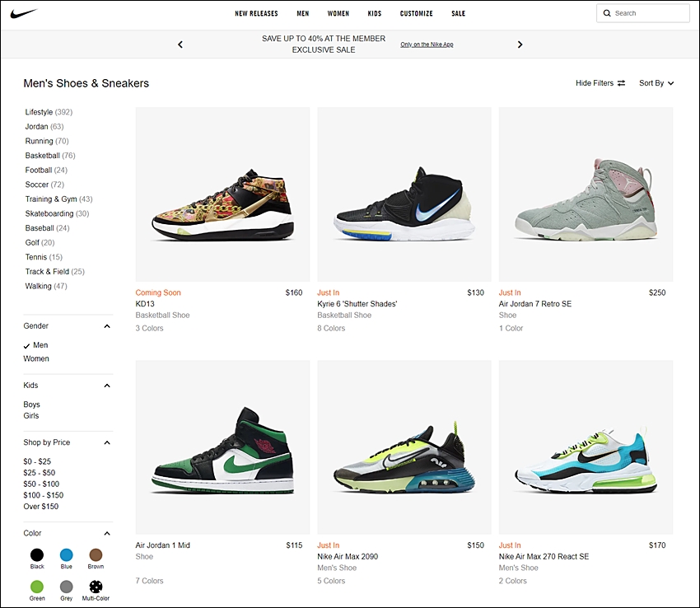Filter by price Over $150

coord(40,507)
